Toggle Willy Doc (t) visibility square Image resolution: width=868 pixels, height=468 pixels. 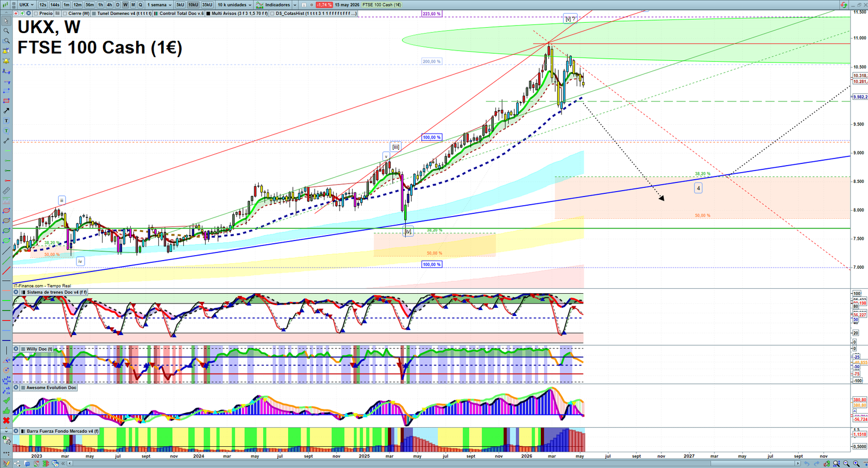pos(23,349)
